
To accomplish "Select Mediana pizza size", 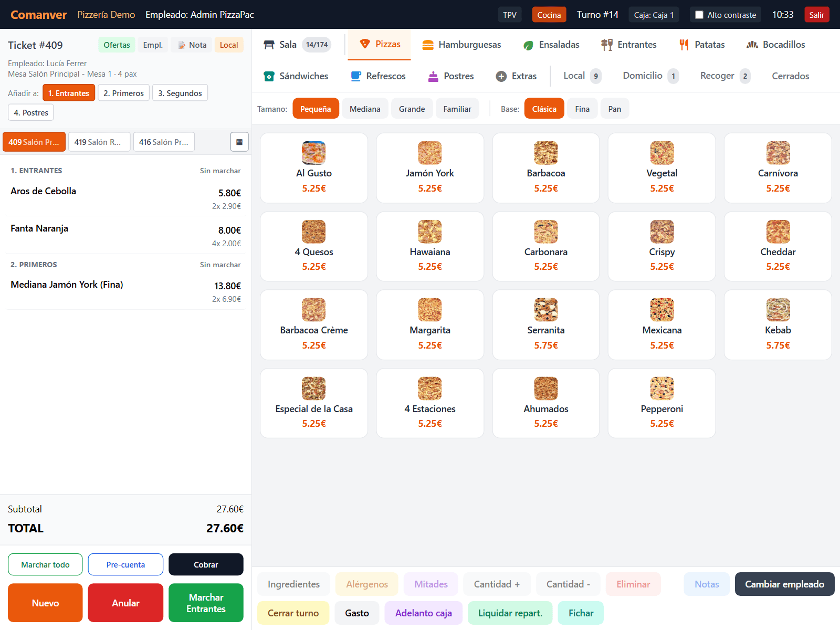I will 365,109.
